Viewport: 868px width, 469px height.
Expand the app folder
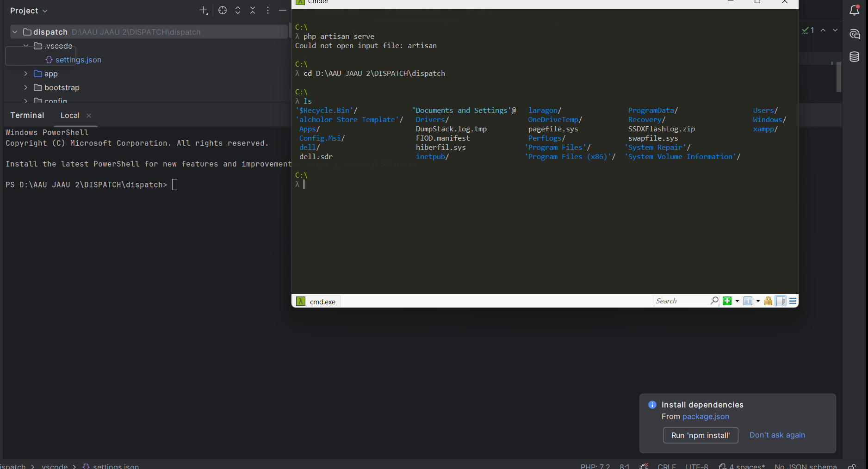pyautogui.click(x=26, y=74)
